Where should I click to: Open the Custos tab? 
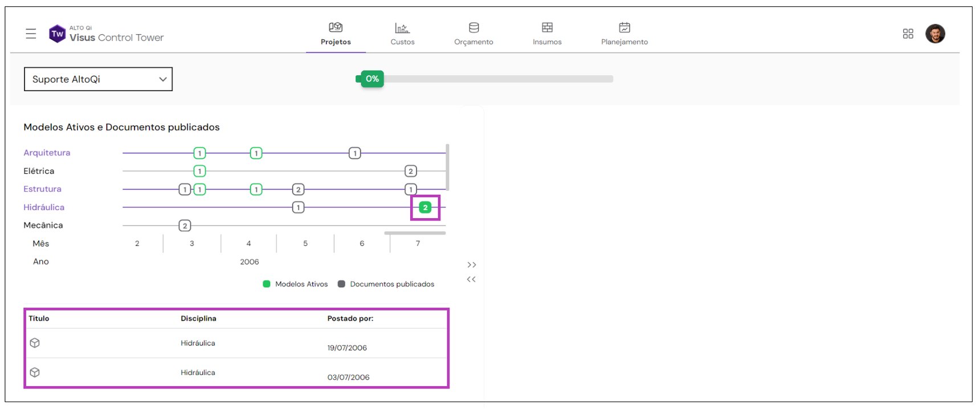[x=402, y=34]
